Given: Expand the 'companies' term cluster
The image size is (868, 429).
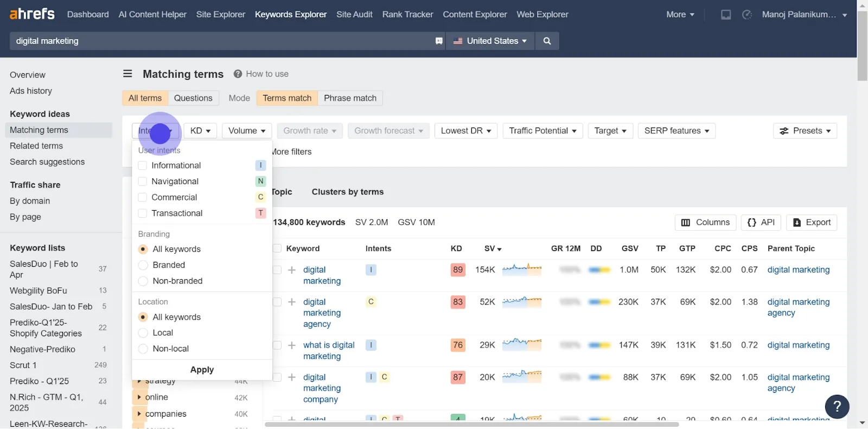Looking at the screenshot, I should point(139,414).
